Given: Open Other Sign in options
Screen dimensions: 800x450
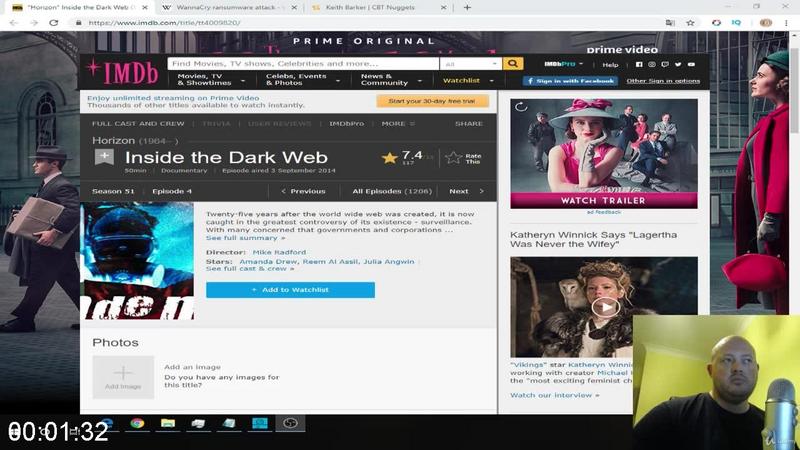Looking at the screenshot, I should point(663,81).
